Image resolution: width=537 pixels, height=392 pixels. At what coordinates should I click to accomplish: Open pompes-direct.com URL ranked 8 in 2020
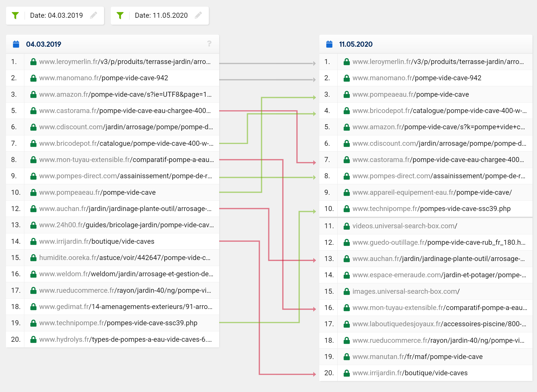[439, 176]
